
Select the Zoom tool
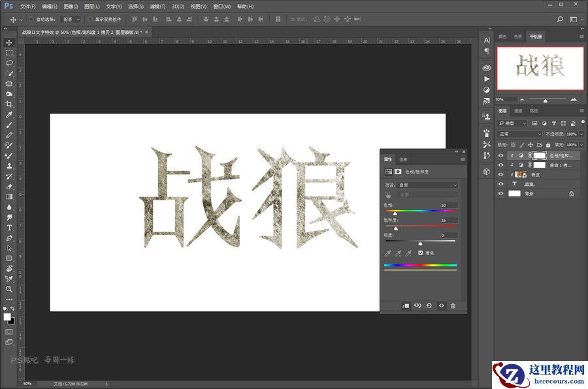[x=8, y=287]
